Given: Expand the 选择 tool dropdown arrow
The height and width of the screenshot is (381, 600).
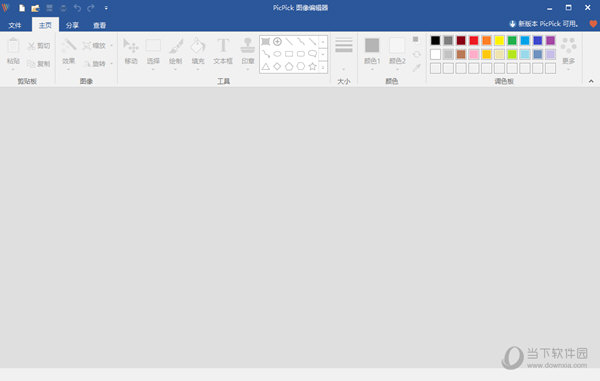Looking at the screenshot, I should pos(153,70).
